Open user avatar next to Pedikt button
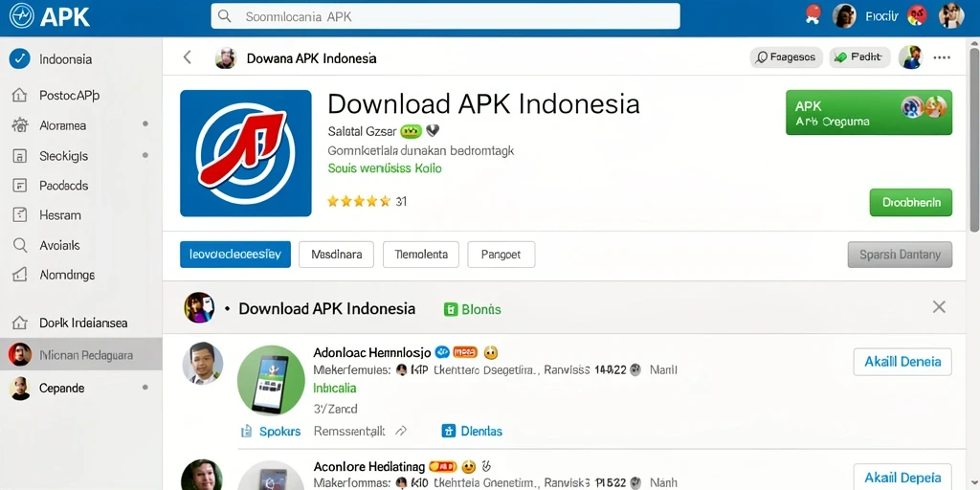 910,57
